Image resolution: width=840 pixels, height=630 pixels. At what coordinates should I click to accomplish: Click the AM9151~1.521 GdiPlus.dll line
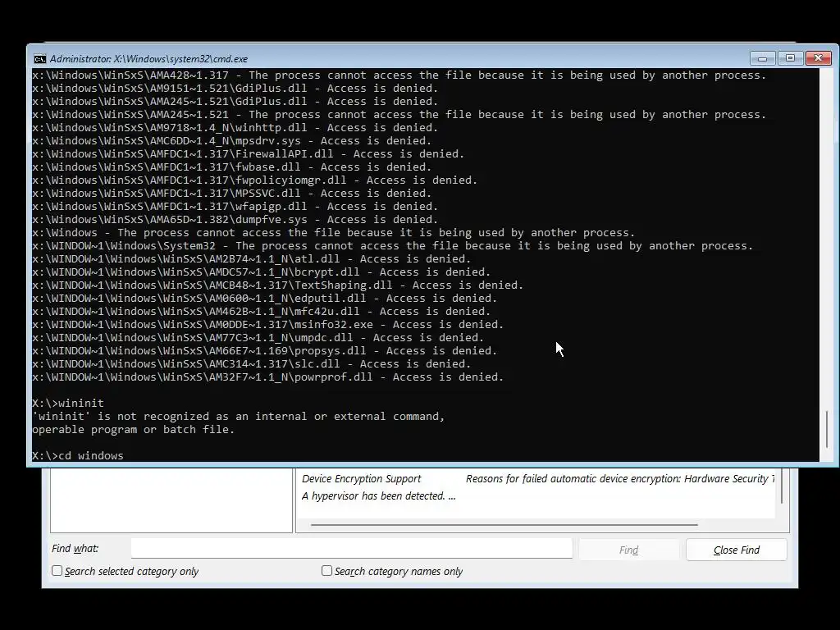[x=235, y=88]
